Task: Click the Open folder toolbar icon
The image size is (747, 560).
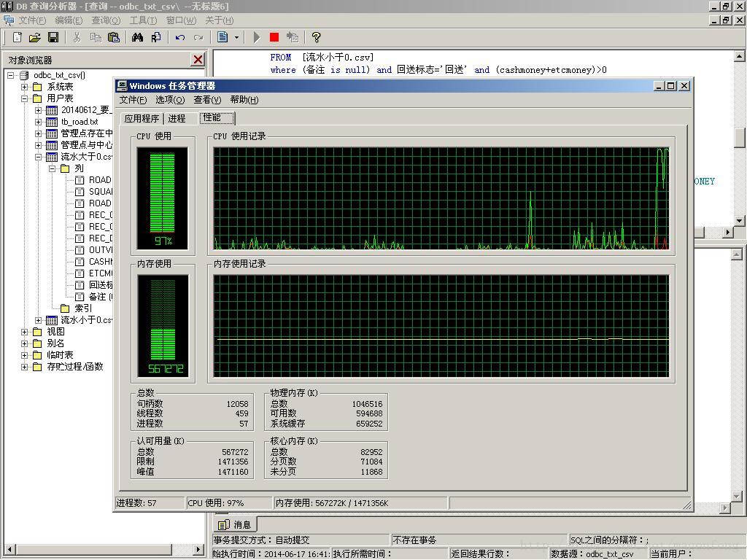Action: pos(35,37)
